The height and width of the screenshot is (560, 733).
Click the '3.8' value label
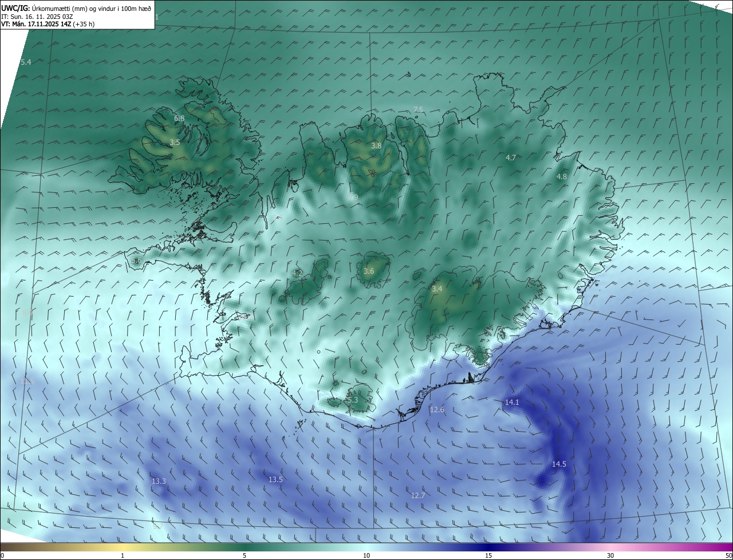pyautogui.click(x=376, y=146)
